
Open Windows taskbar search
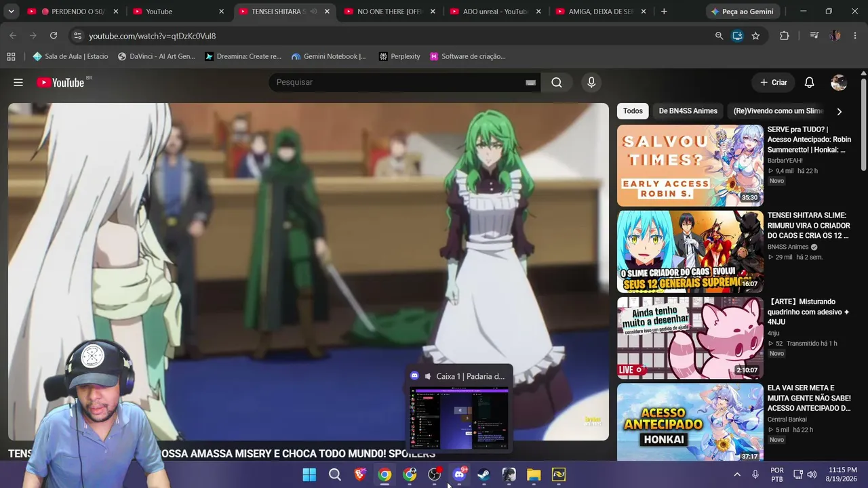coord(335,474)
